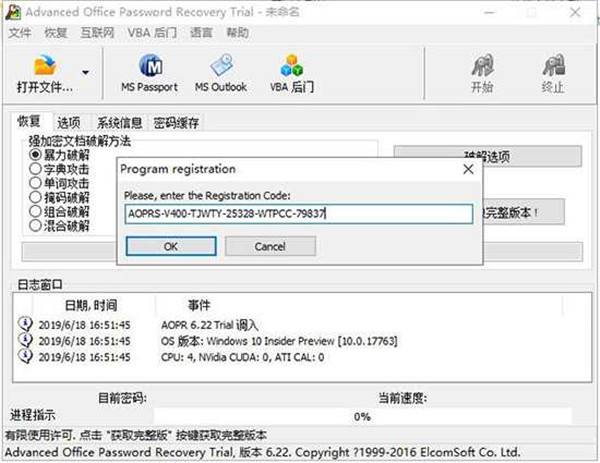Screen dimensions: 600x463
Task: Click the 日期, 时间 column header
Action: [x=91, y=305]
